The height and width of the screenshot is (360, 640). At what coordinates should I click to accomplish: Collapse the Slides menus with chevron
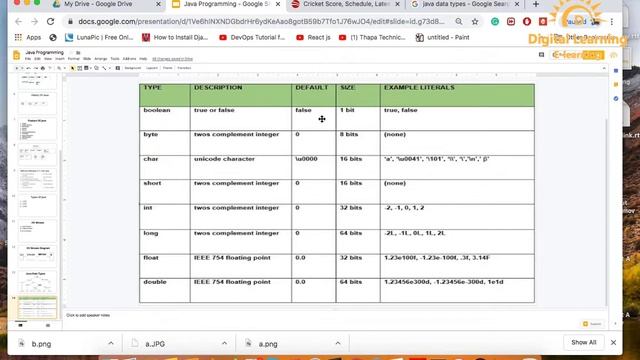(604, 68)
